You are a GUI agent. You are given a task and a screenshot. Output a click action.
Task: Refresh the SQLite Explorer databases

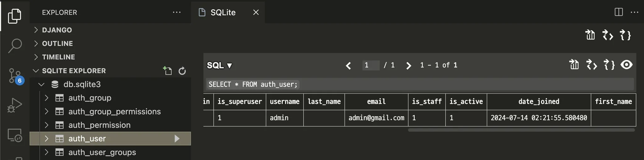tap(182, 71)
